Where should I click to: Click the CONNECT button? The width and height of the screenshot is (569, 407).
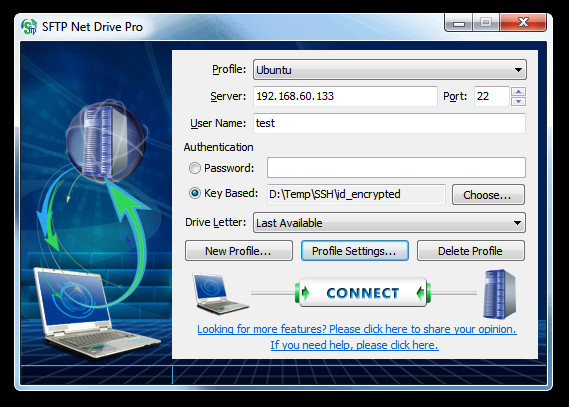[363, 293]
